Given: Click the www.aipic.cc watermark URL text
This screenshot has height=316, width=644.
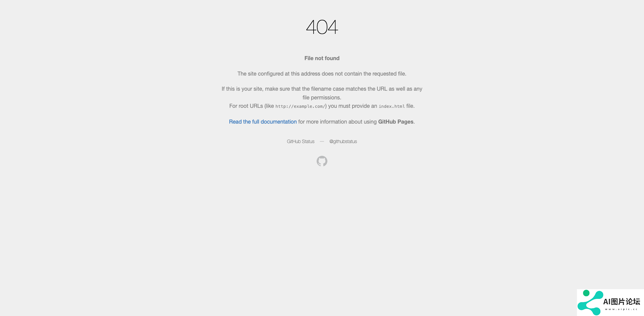Looking at the screenshot, I should 621,309.
